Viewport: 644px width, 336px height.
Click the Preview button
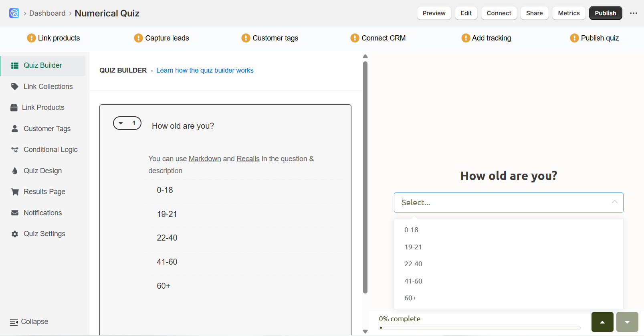434,13
